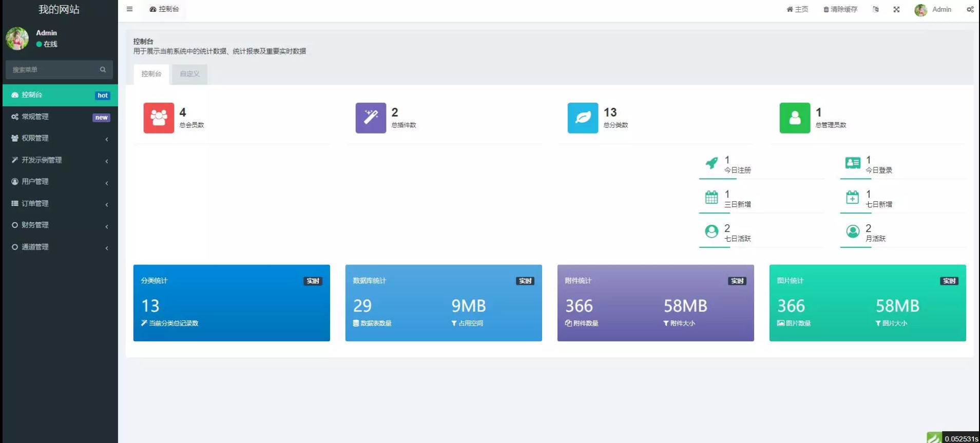
Task: Click the dashboard icon beside 控制台 in sidebar
Action: 15,95
